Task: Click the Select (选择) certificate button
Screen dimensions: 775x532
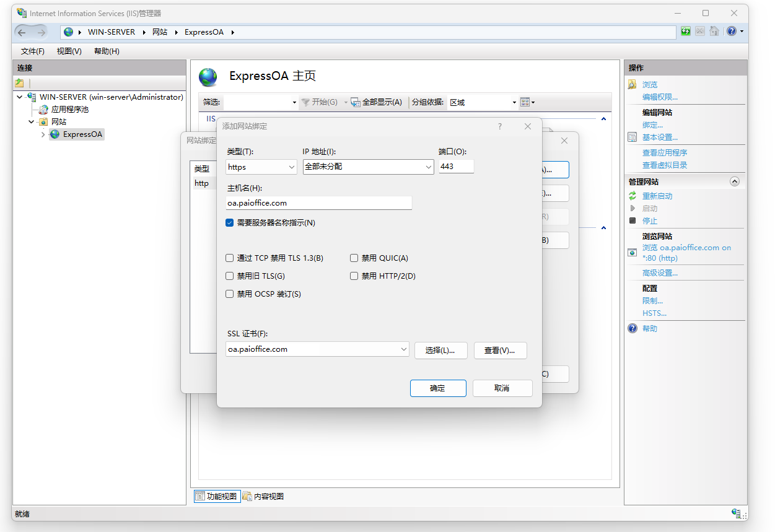Action: (x=440, y=351)
